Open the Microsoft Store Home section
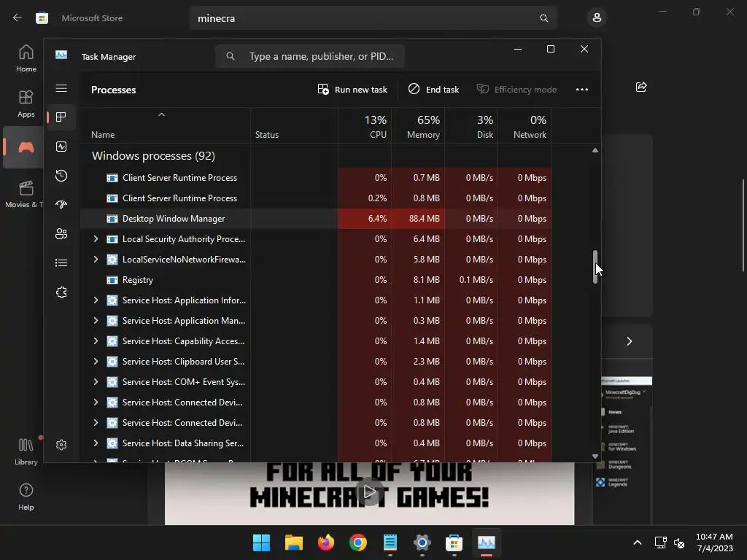 (x=26, y=58)
